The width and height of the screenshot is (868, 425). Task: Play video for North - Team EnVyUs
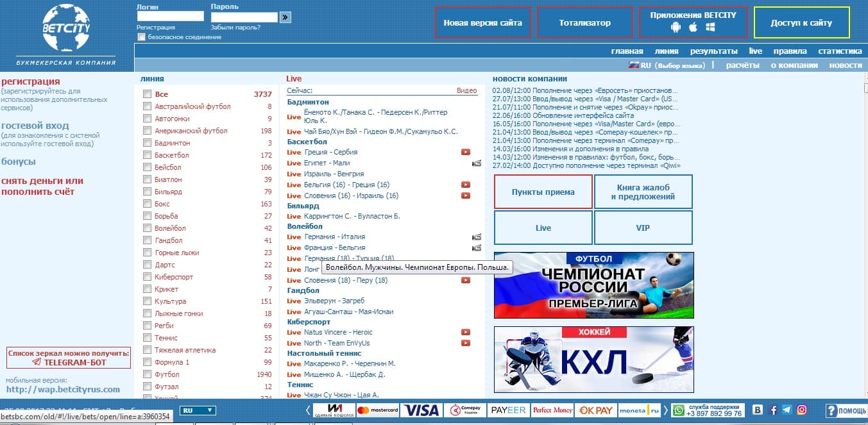click(x=466, y=343)
